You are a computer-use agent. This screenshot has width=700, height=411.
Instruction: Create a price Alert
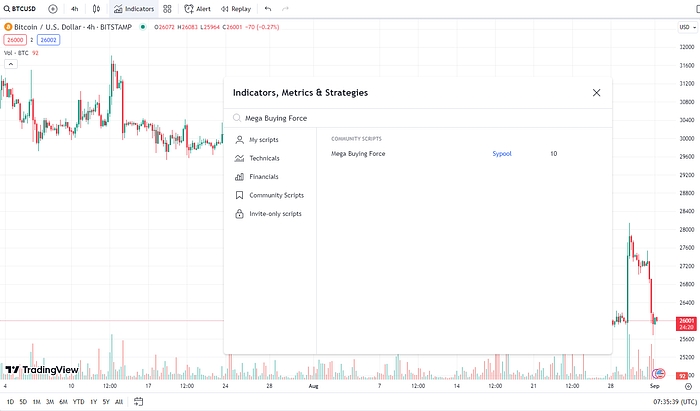(x=197, y=8)
